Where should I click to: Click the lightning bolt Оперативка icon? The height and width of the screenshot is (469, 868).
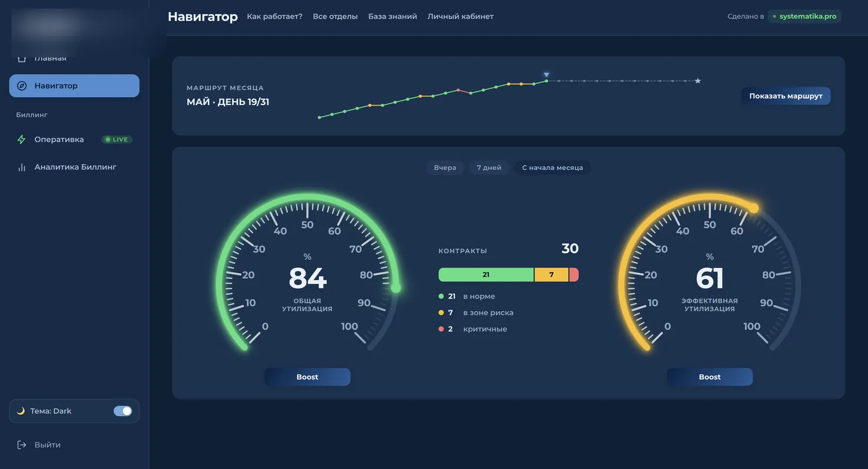coord(22,139)
